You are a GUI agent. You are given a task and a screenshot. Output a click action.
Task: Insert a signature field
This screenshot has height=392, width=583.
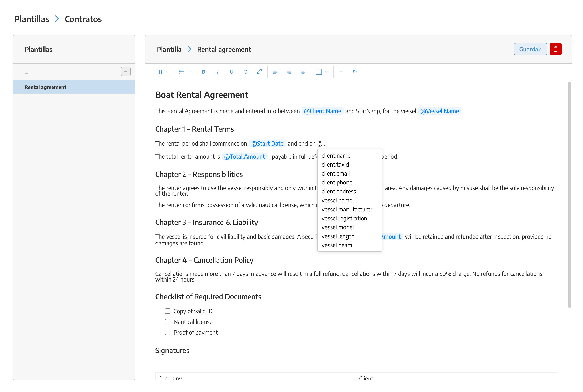[x=355, y=72]
